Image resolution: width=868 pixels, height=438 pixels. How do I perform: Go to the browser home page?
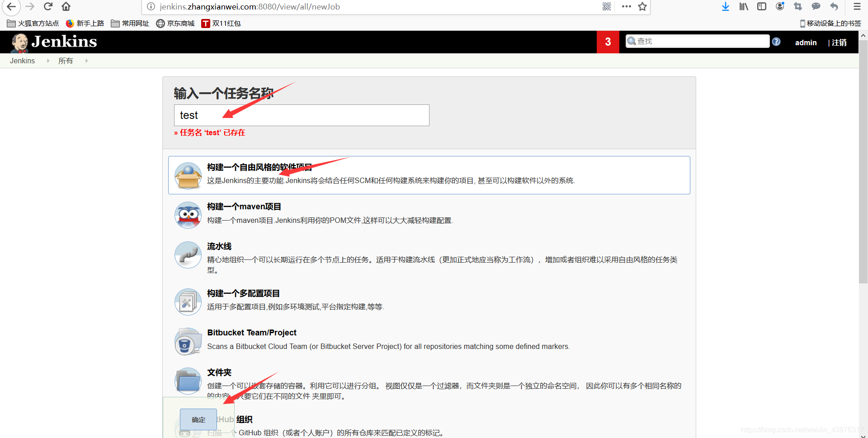click(x=66, y=6)
